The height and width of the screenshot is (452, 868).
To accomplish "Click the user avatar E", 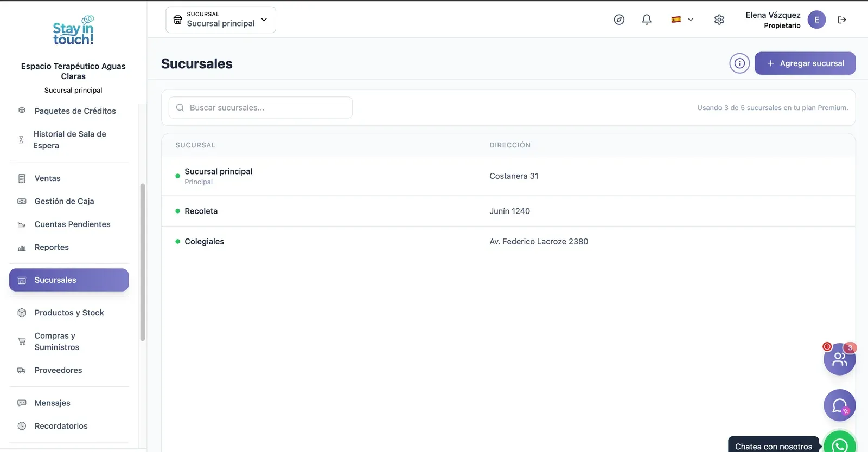I will click(x=816, y=20).
